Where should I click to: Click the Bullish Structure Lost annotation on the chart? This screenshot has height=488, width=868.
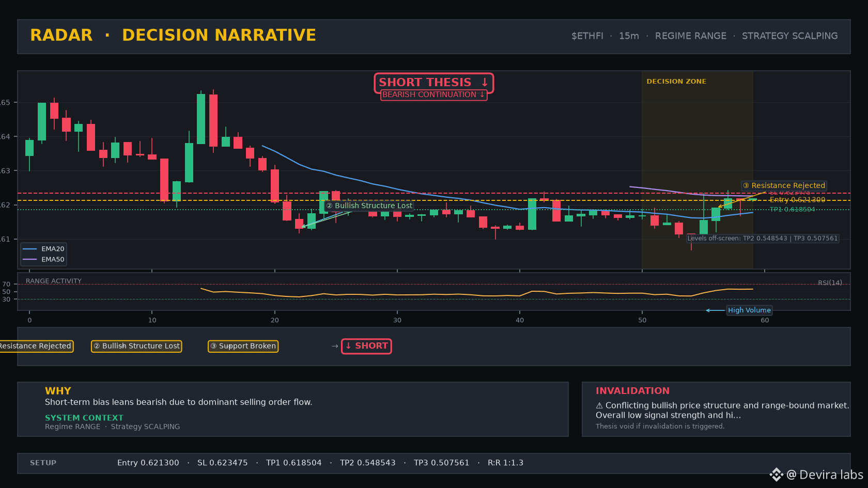click(x=369, y=206)
